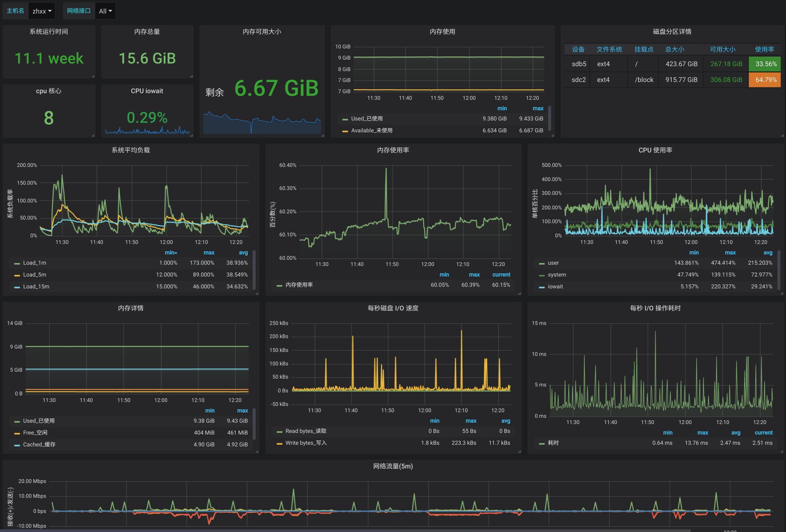This screenshot has width=786, height=532.
Task: Click the 内存使用 legend vertical scrollbar
Action: coord(549,118)
